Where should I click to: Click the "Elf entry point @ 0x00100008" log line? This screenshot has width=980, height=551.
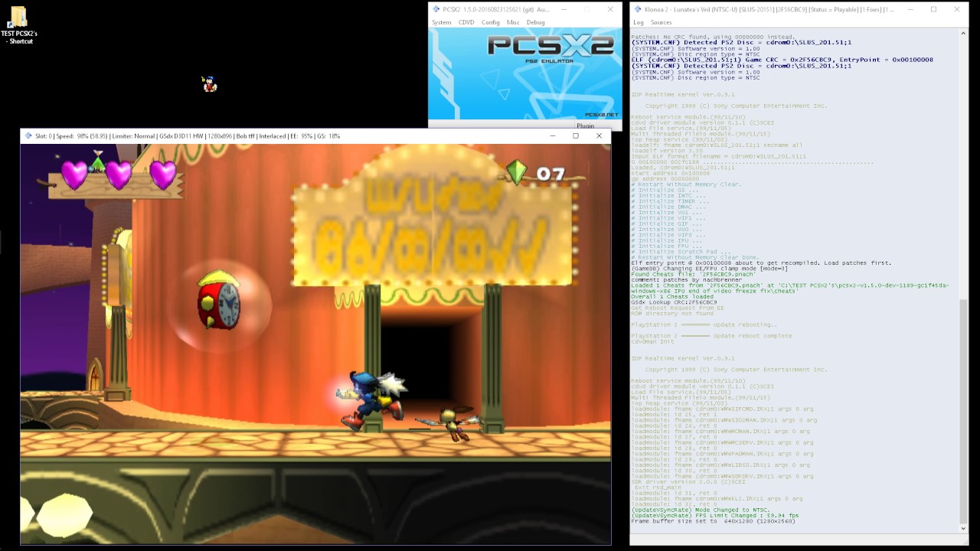point(761,263)
